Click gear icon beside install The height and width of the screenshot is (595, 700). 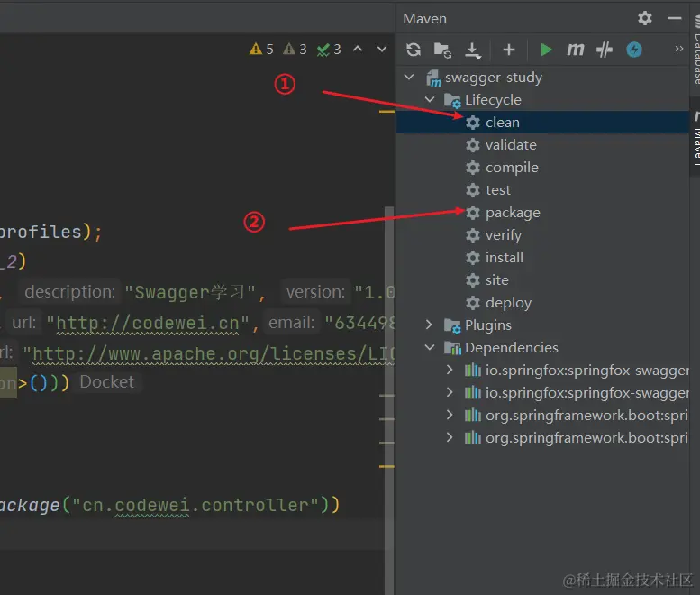pos(473,257)
